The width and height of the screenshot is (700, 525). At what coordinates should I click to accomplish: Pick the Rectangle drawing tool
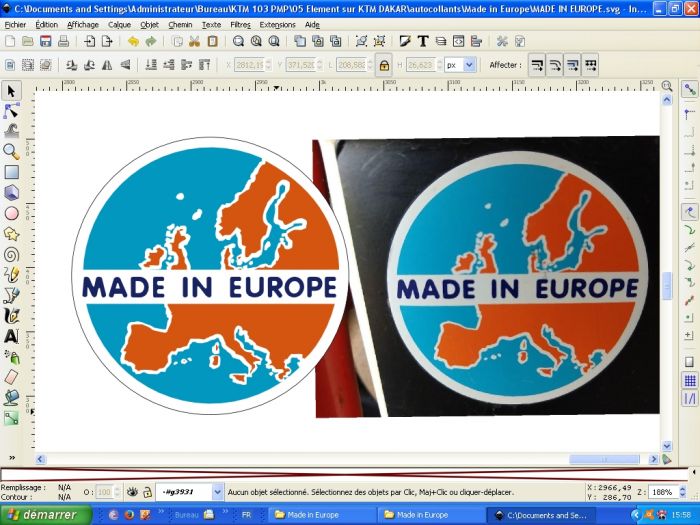11,172
